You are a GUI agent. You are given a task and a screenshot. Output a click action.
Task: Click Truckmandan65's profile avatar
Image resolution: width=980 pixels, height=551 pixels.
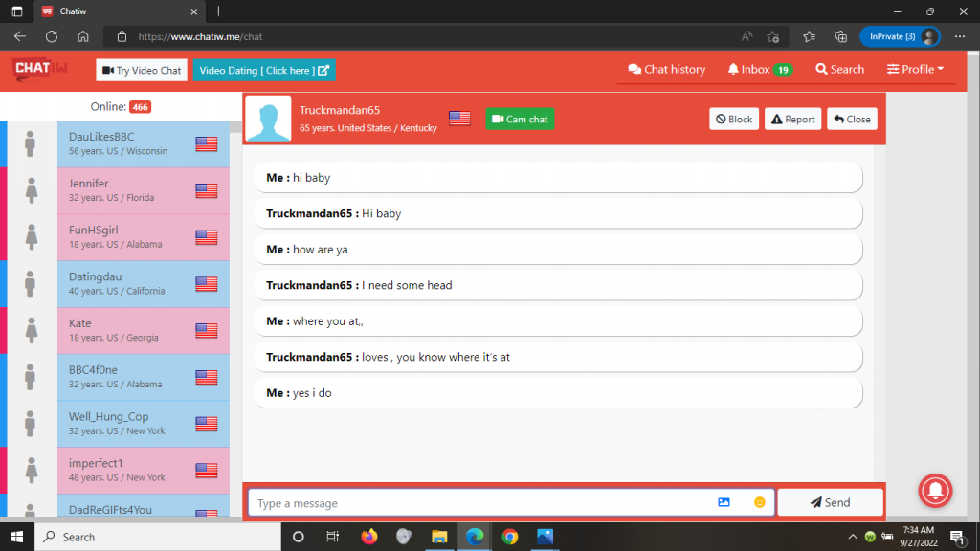pos(268,119)
